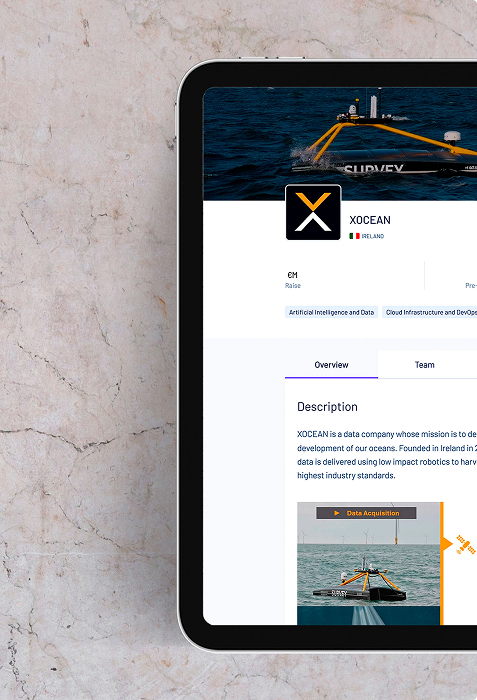Click the XOCEAN company name
Viewport: 477px width, 700px height.
coord(370,220)
